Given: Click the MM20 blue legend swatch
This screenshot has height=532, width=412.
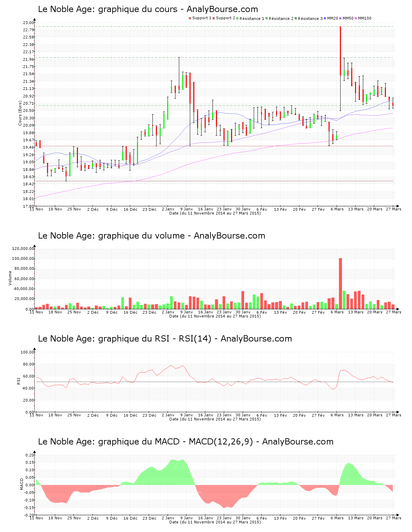Looking at the screenshot, I should [325, 18].
